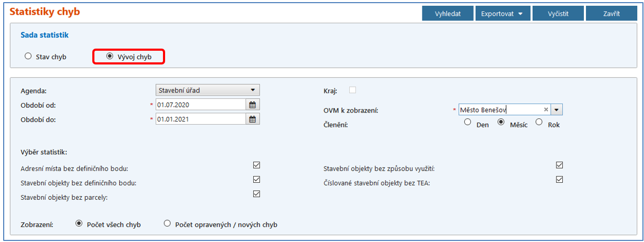Open the Exportovat dropdown menu
Image resolution: width=644 pixels, height=242 pixels.
(502, 14)
